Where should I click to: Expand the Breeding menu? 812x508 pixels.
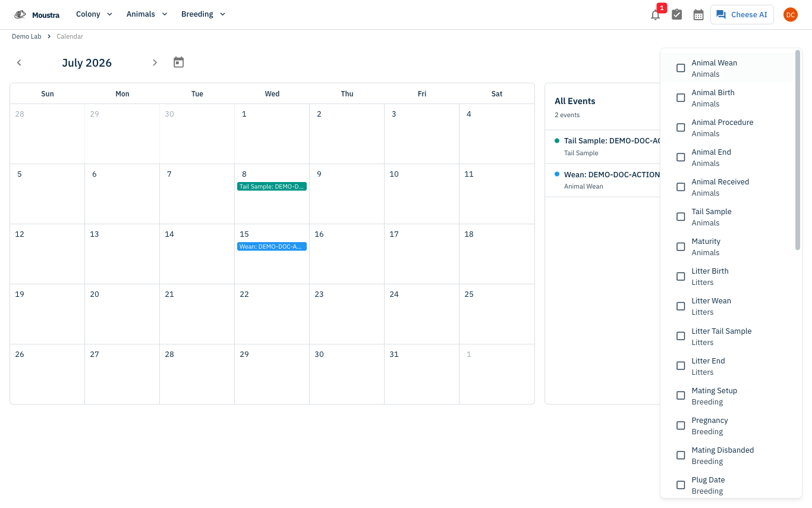click(x=203, y=14)
